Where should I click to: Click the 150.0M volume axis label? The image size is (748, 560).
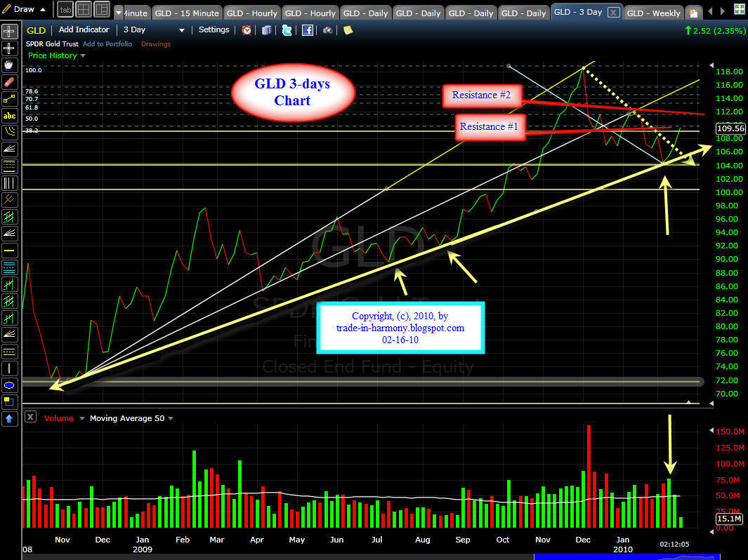(730, 432)
